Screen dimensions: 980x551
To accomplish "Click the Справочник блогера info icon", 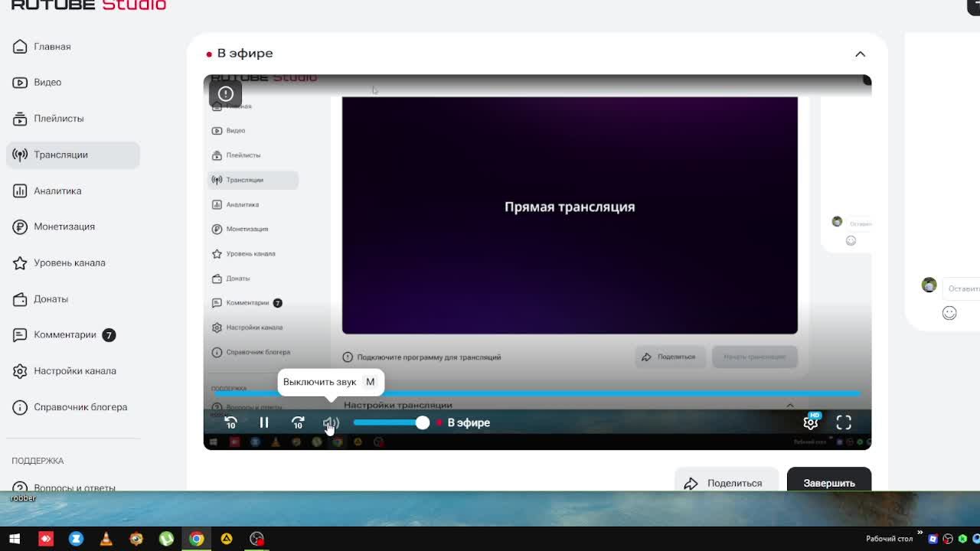I will tap(20, 407).
